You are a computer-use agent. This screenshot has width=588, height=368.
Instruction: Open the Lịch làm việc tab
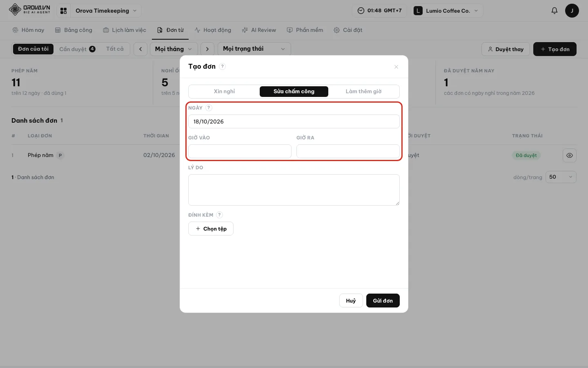[x=125, y=30]
